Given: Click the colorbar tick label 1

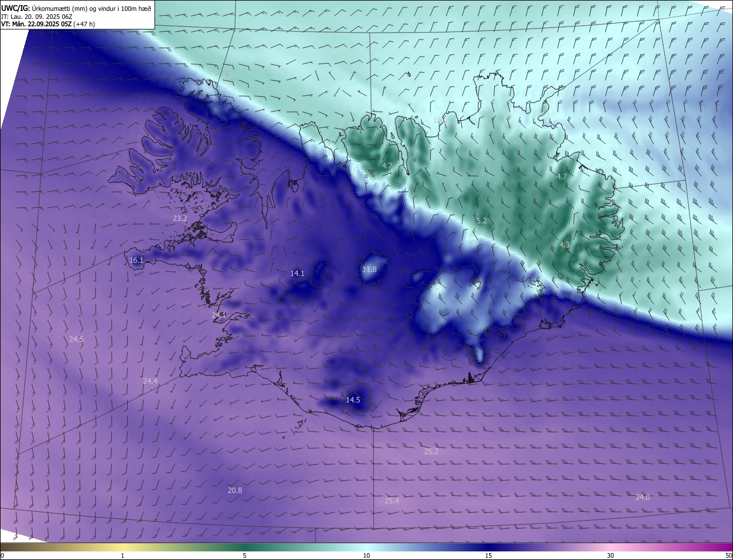Looking at the screenshot, I should (123, 555).
